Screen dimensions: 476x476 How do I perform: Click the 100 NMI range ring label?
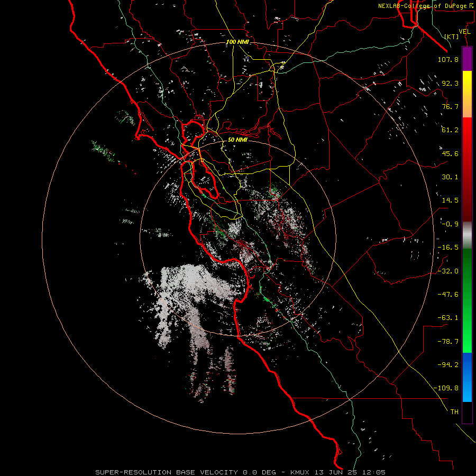pos(237,42)
